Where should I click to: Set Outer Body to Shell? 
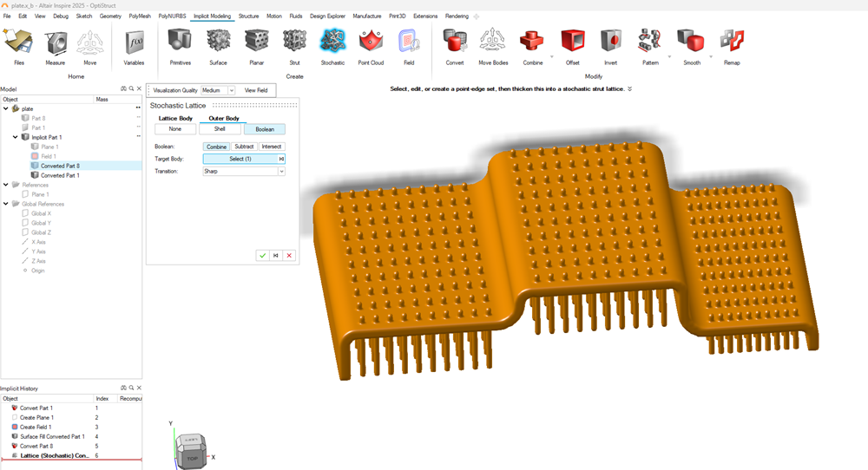point(220,129)
